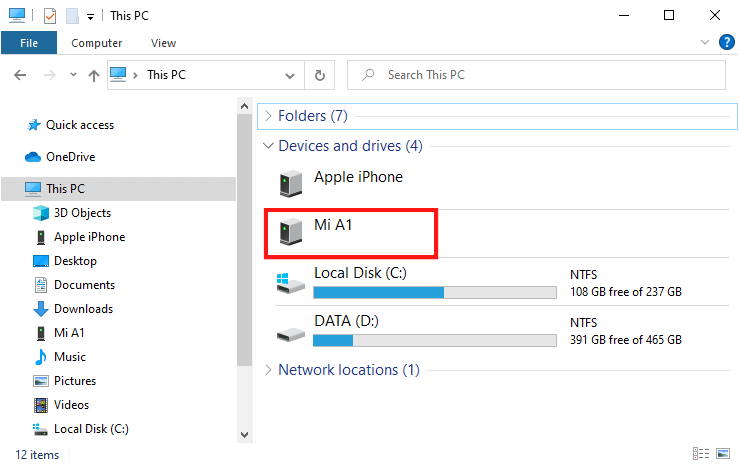The width and height of the screenshot is (739, 467).
Task: Click the Properties quick access toolbar icon
Action: coord(49,16)
